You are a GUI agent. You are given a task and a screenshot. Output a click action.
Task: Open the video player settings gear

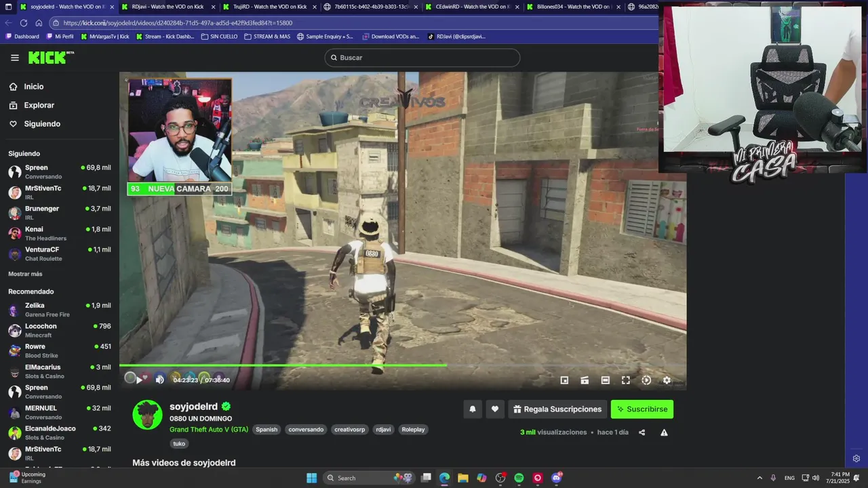click(667, 380)
